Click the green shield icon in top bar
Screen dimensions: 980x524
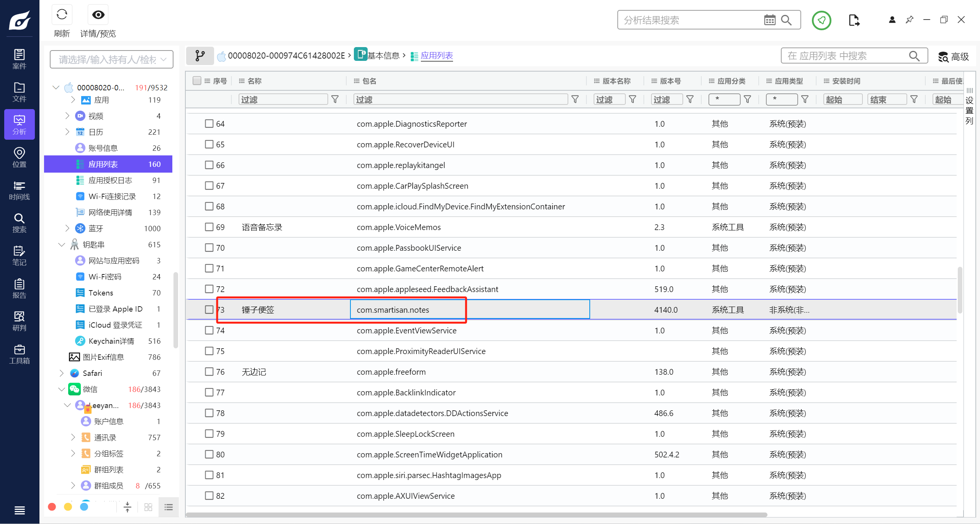click(821, 20)
